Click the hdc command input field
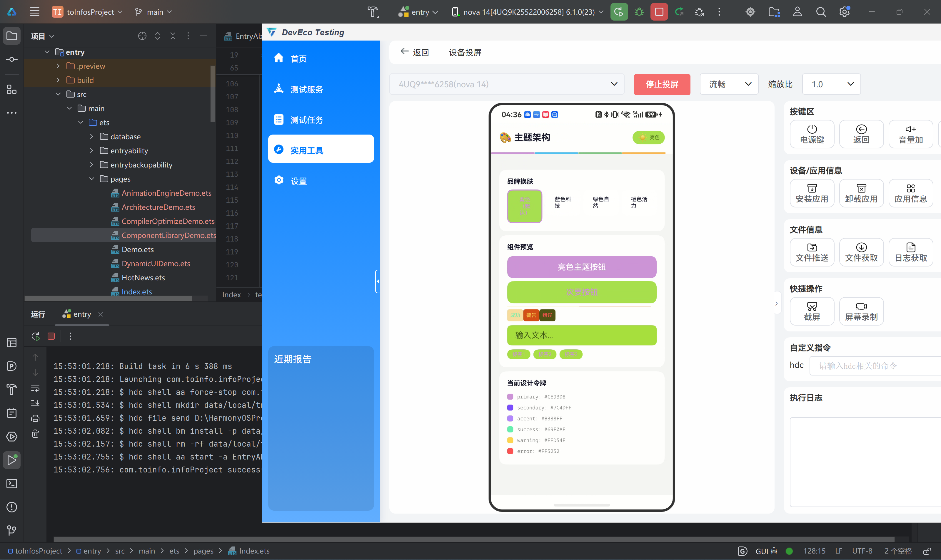 [x=875, y=366]
